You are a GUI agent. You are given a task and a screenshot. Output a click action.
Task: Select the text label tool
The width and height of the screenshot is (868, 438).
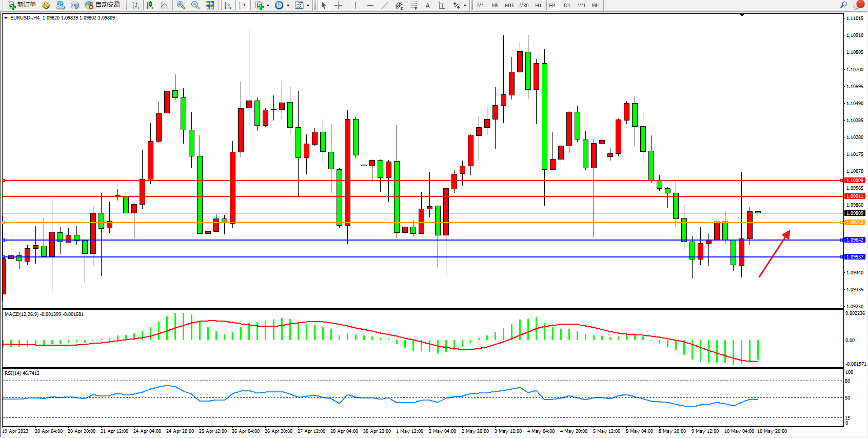pos(442,5)
